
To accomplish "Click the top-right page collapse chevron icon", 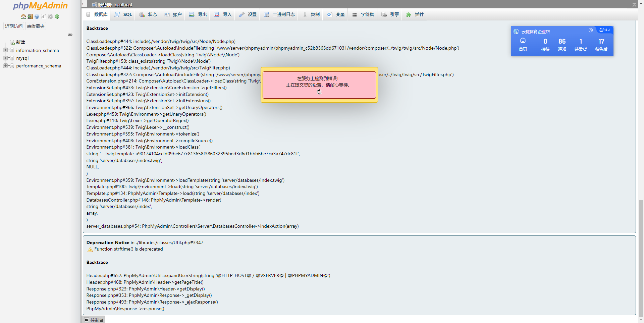I will point(634,5).
